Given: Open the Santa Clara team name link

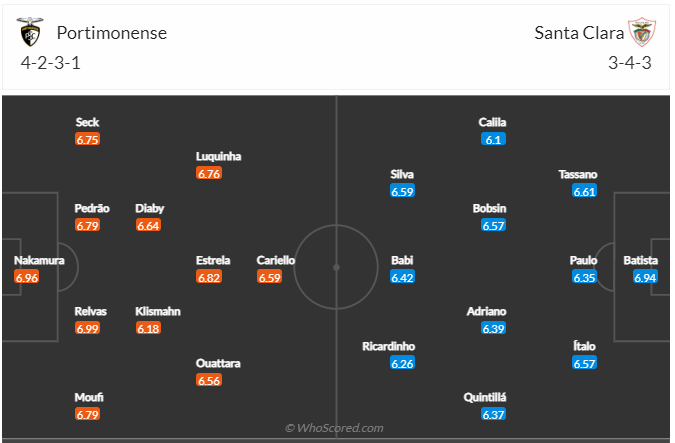Looking at the screenshot, I should tap(579, 33).
